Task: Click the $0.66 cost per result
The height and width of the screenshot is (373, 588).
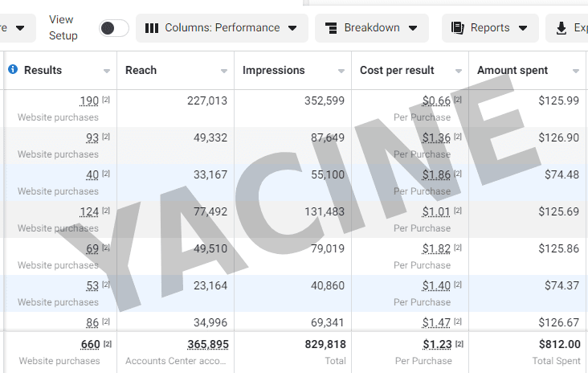Action: [x=436, y=100]
